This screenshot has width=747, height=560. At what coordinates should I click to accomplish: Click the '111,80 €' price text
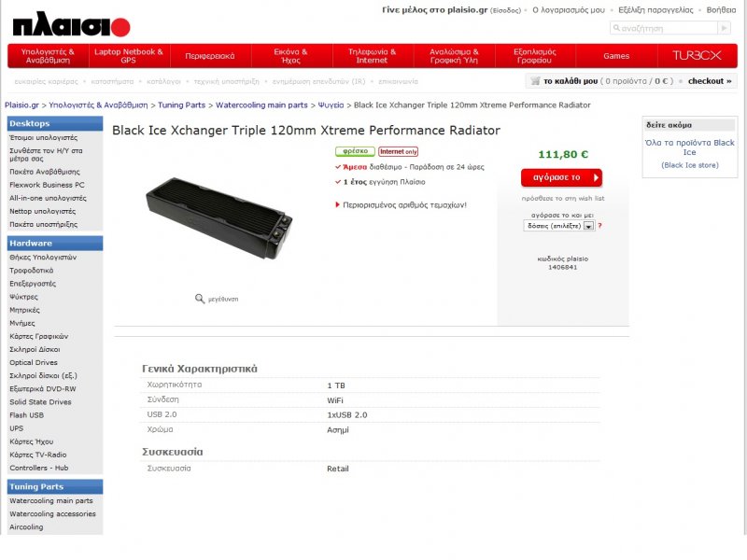[563, 154]
